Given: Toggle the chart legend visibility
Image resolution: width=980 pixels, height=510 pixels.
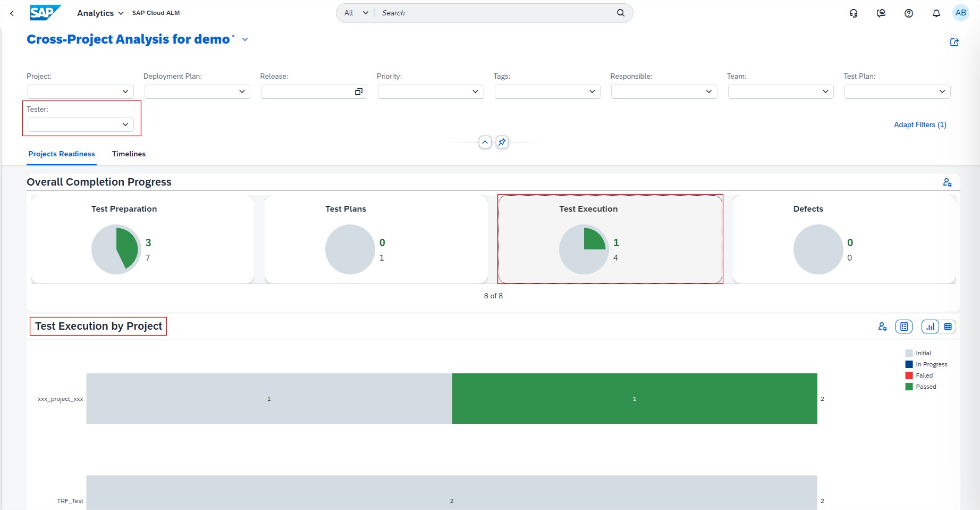Looking at the screenshot, I should (x=903, y=327).
